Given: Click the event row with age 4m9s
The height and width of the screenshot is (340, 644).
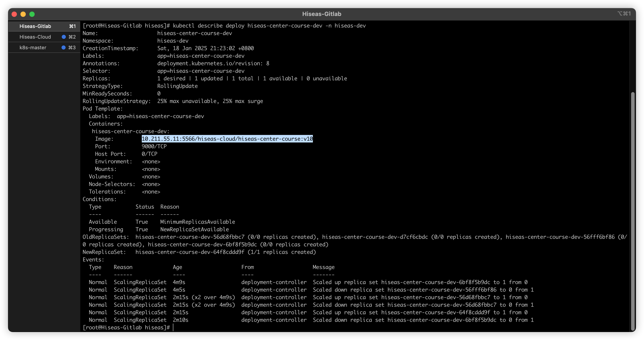Looking at the screenshot, I should pyautogui.click(x=308, y=282).
